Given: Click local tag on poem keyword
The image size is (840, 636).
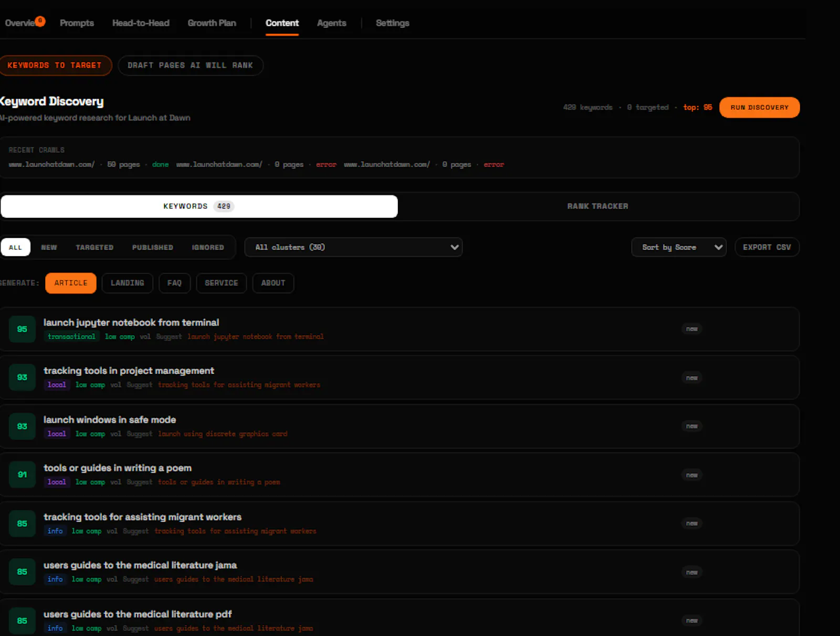Looking at the screenshot, I should pos(57,482).
